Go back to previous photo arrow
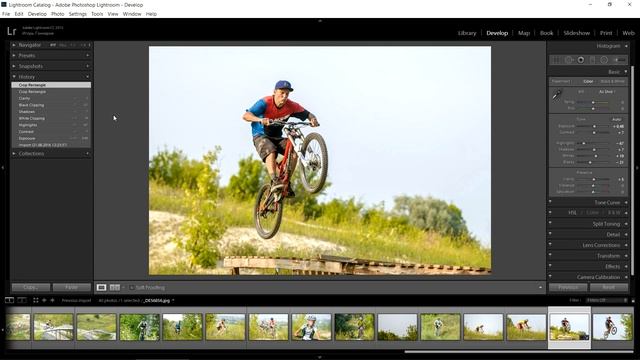Screen dimensions: 640x360 (44, 300)
